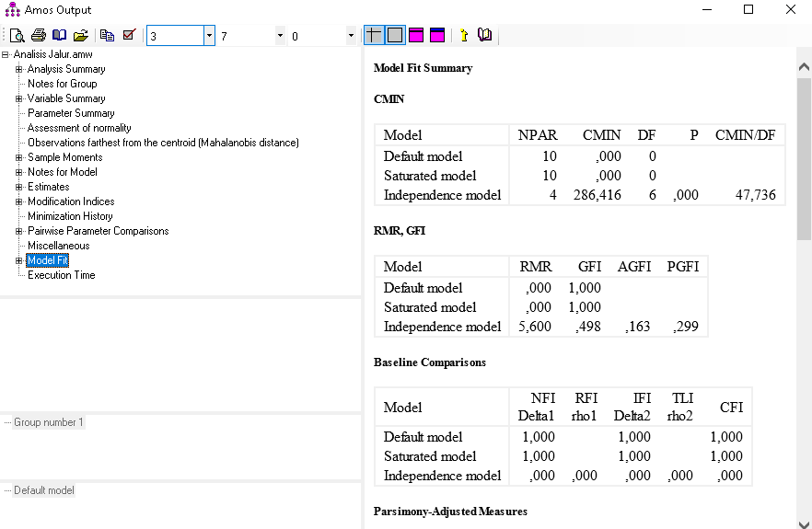812x529 pixels.
Task: Click the Open folder toolbar icon
Action: (x=81, y=35)
